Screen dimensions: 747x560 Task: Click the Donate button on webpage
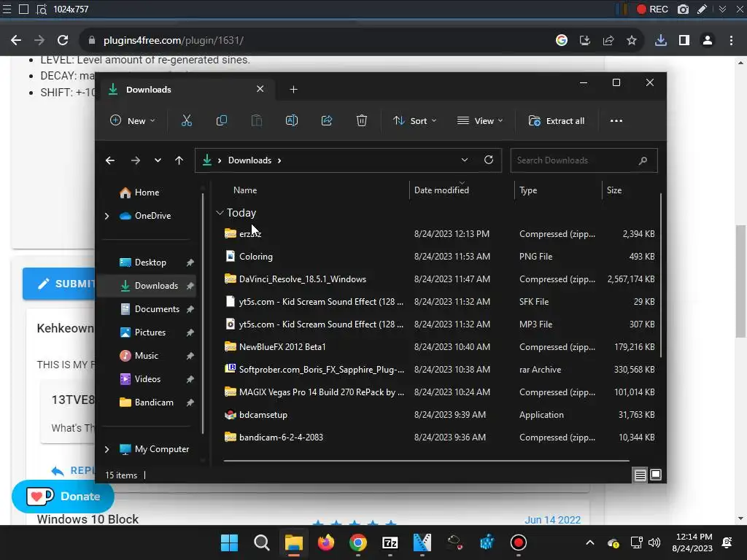click(63, 496)
